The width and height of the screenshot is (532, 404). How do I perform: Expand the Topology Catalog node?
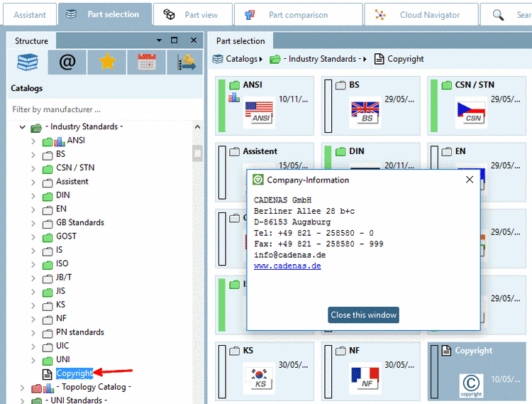coord(23,388)
